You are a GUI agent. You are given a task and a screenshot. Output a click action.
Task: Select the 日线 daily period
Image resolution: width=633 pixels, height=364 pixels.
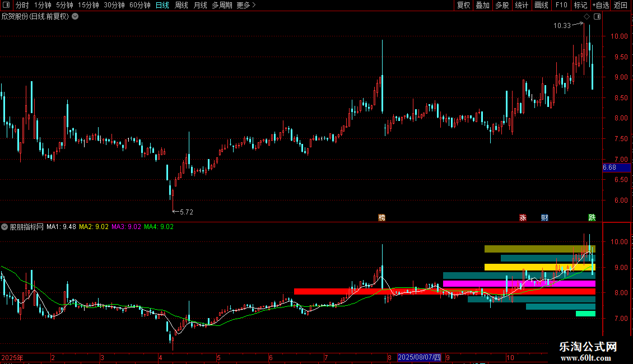click(x=162, y=5)
